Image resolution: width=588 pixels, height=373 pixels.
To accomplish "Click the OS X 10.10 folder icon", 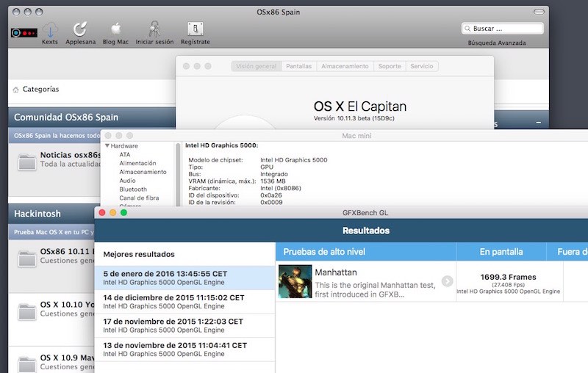I will 27,311.
